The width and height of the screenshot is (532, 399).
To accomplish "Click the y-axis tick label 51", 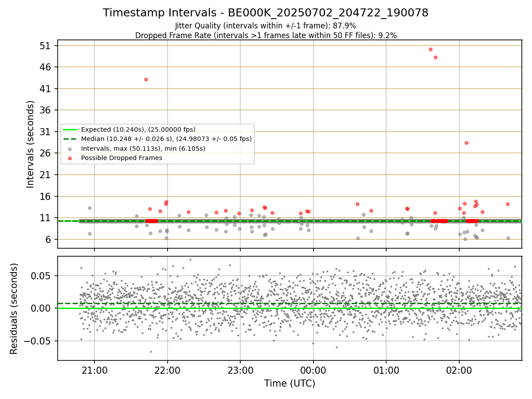I will point(46,46).
